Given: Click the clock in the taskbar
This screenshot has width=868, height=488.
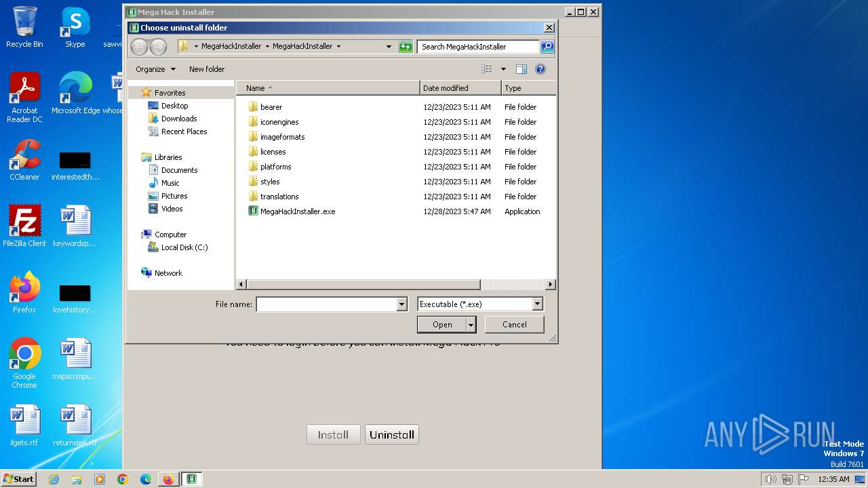Looking at the screenshot, I should [833, 479].
